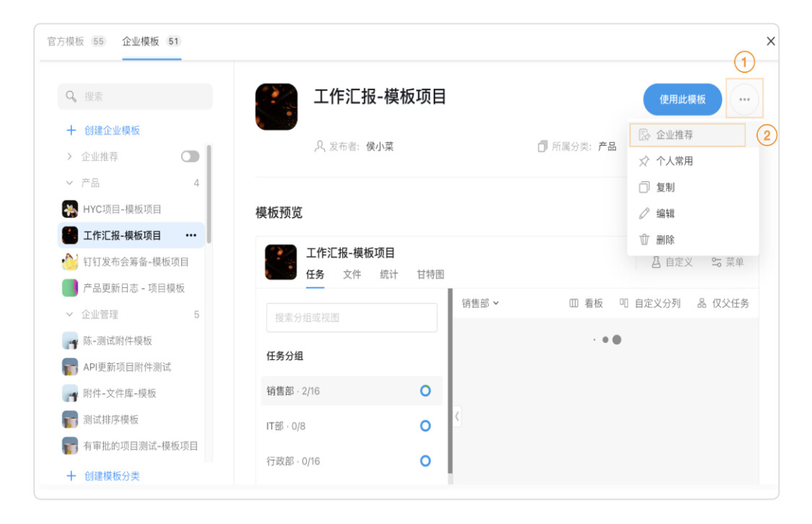Click the 自定义 flask icon in preview
Screen dimensions: 812x524
pos(656,262)
